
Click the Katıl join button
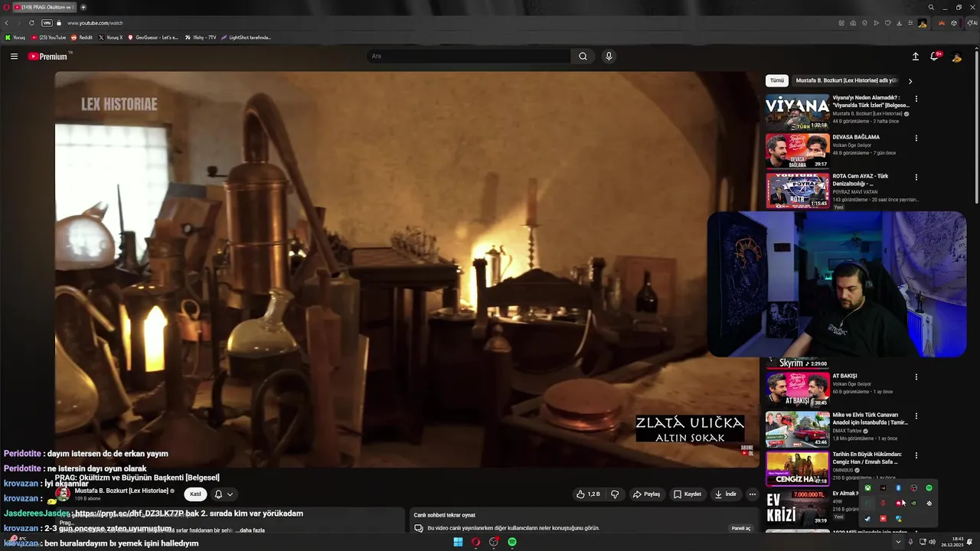click(195, 494)
